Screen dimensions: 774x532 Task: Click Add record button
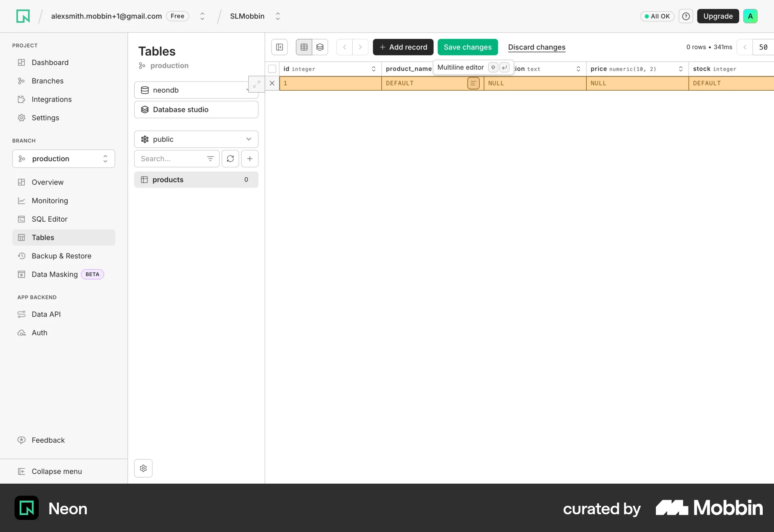(x=403, y=47)
